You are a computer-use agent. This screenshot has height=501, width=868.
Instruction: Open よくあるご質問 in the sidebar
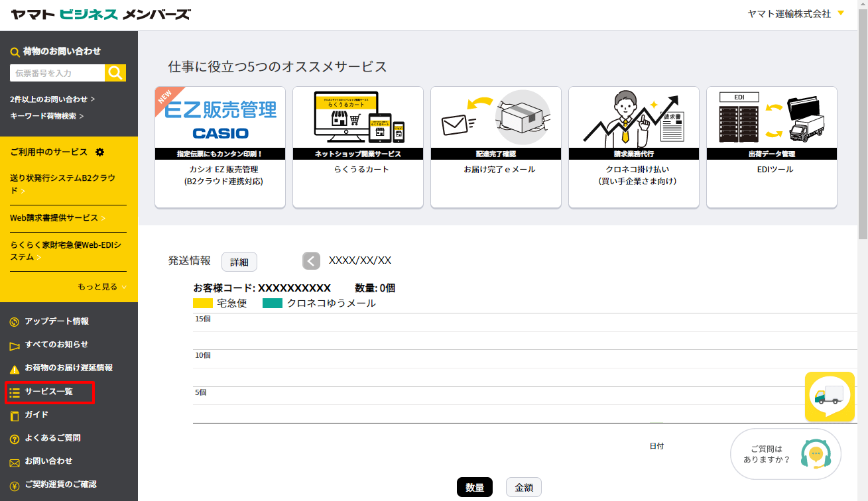pyautogui.click(x=52, y=438)
